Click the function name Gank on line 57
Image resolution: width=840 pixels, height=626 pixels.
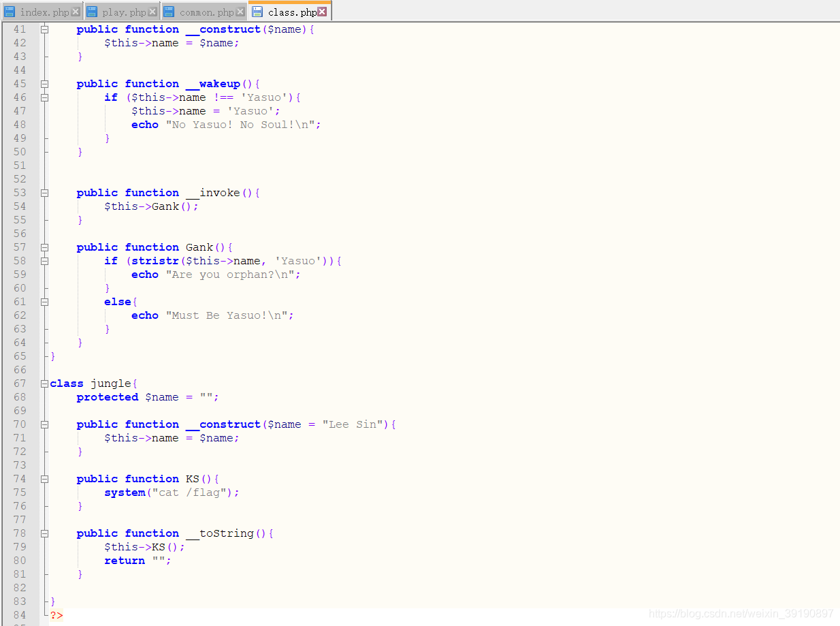[199, 247]
